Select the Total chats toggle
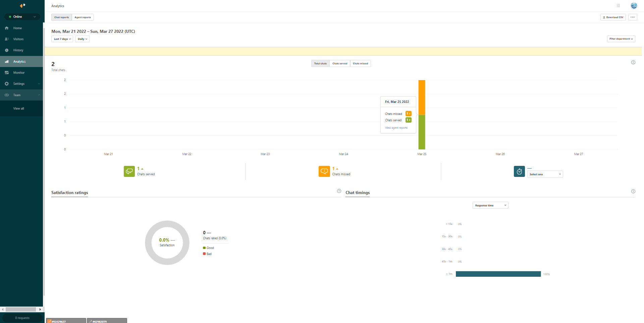Image resolution: width=644 pixels, height=323 pixels. click(x=320, y=64)
